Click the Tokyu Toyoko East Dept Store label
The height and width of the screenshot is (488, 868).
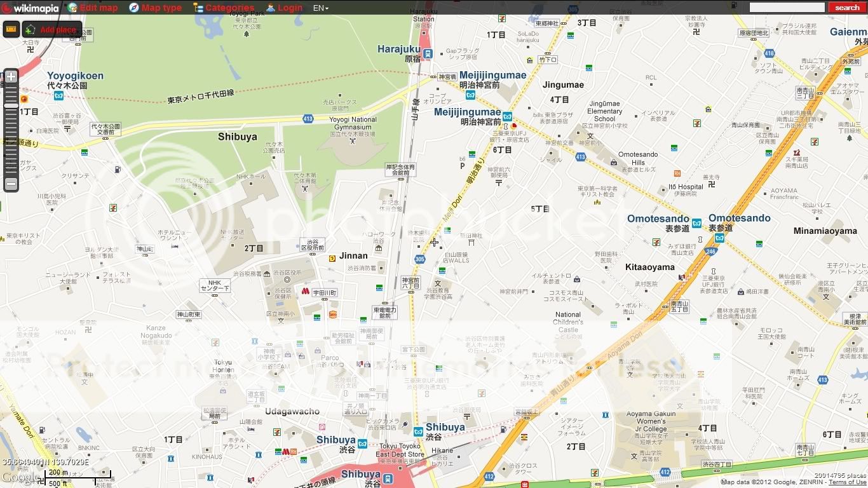400,450
